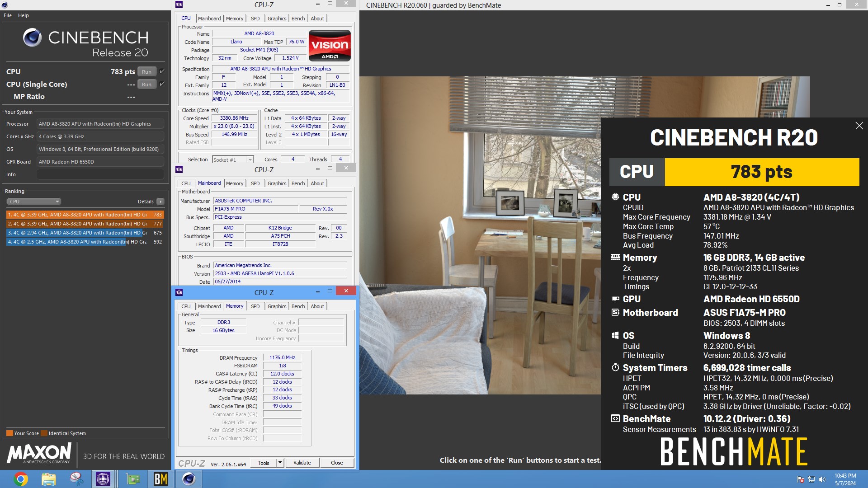
Task: Select CPU tab in the CPU-Z Memory timings window
Action: 186,306
